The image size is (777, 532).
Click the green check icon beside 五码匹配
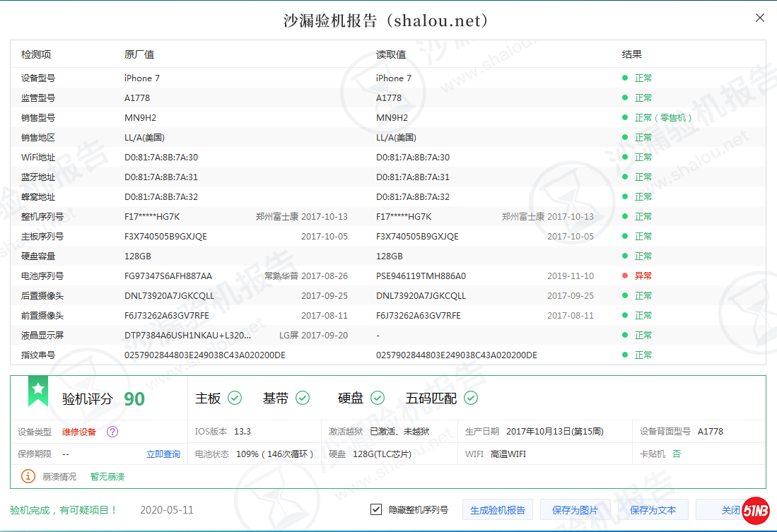click(471, 398)
